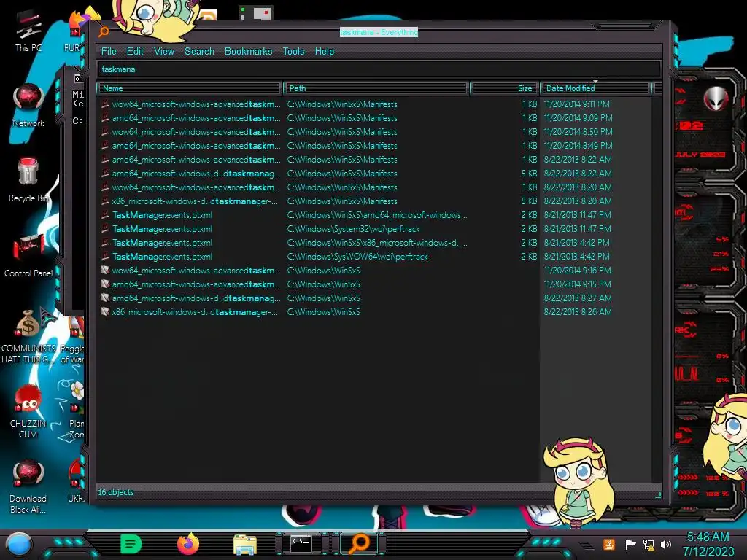This screenshot has height=560, width=747.
Task: Open the View menu
Action: click(x=164, y=52)
